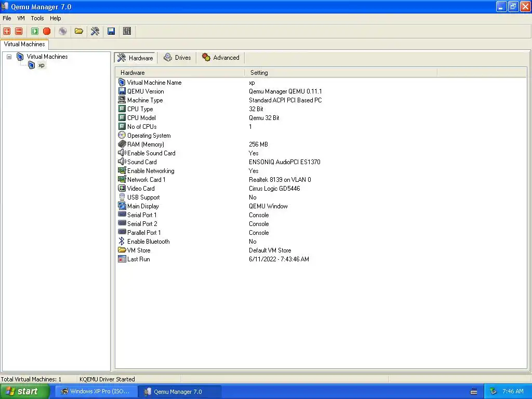
Task: Click 'KQEMU Driver Started' status bar text
Action: click(x=107, y=379)
